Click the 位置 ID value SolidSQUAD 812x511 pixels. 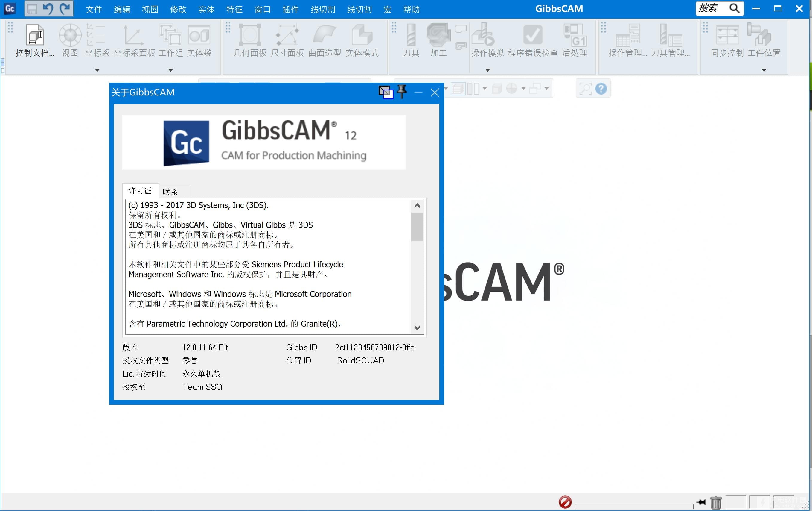tap(360, 360)
